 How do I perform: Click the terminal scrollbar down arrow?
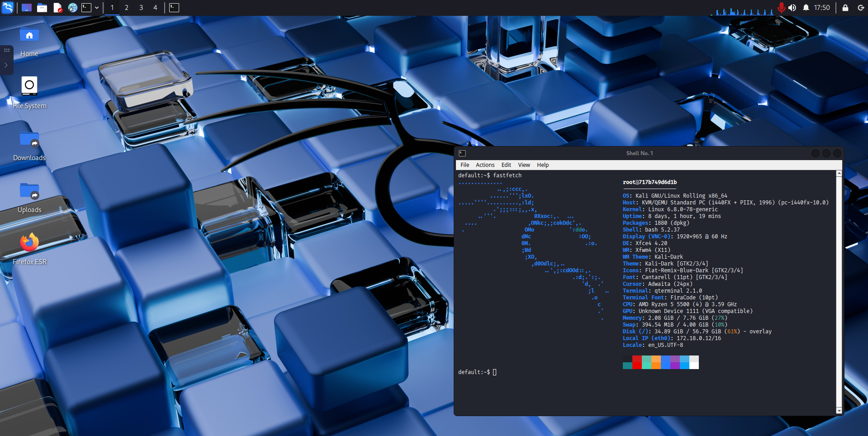(839, 411)
